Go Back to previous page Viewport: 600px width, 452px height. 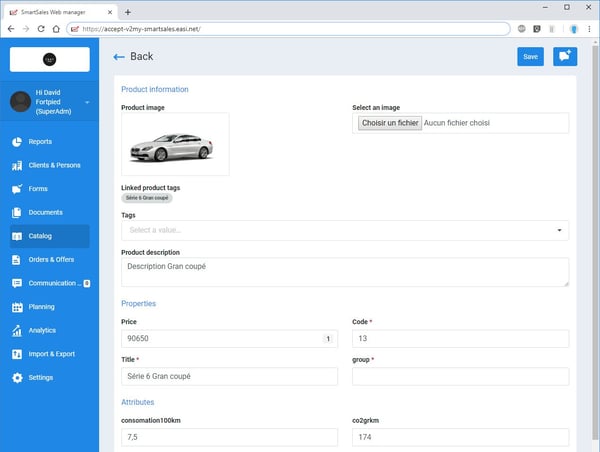[133, 57]
